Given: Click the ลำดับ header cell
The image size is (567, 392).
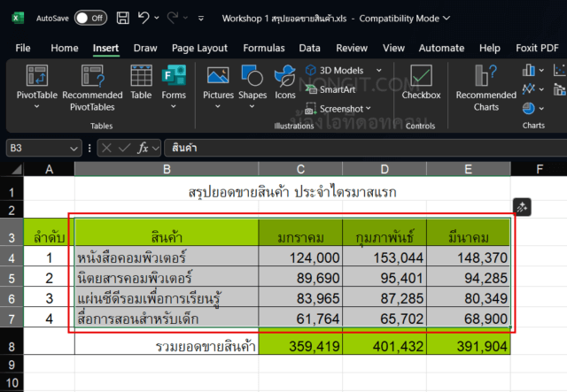Looking at the screenshot, I should [49, 232].
